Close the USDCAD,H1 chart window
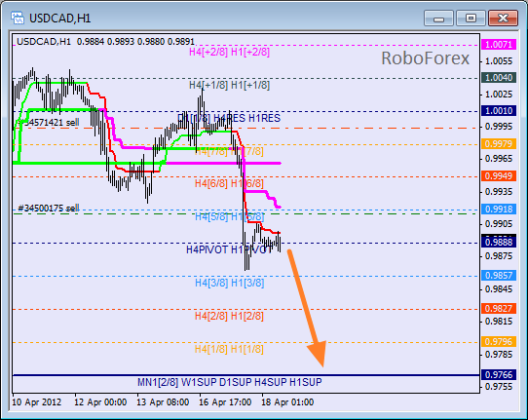 503,19
